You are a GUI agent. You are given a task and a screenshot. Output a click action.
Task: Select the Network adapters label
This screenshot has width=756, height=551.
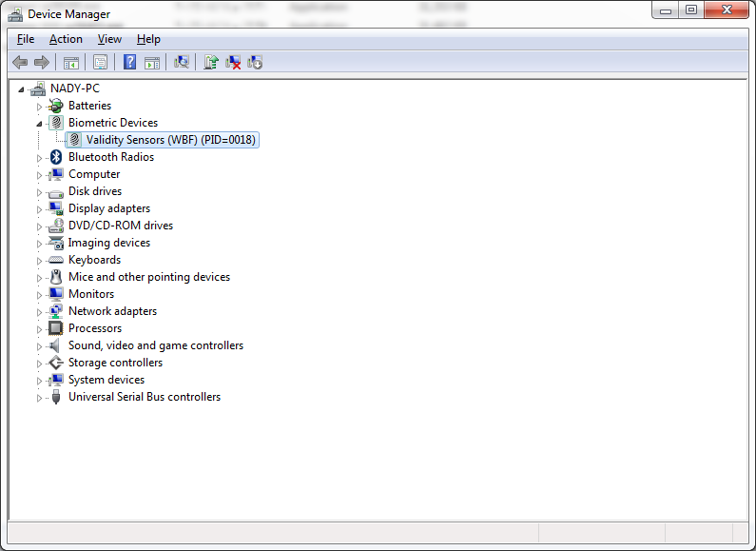[112, 311]
